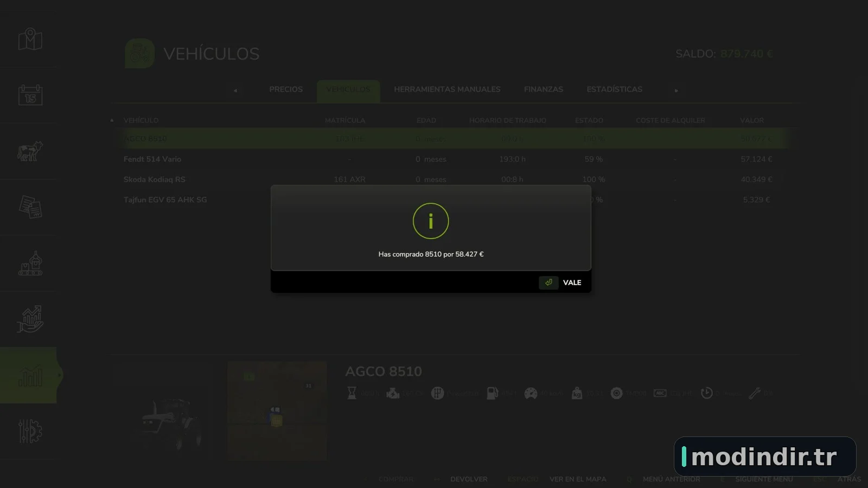Sort by the EDAD column header
Viewport: 868px width, 488px height.
coord(426,120)
